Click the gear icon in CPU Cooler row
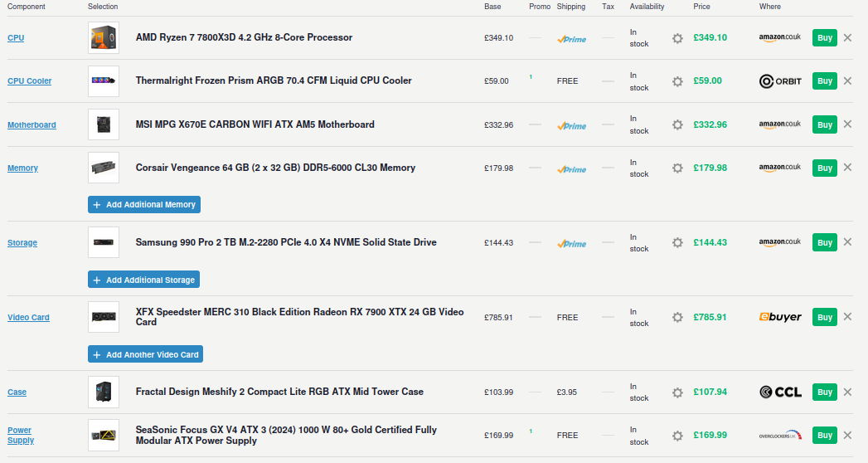This screenshot has width=868, height=463. [x=677, y=81]
